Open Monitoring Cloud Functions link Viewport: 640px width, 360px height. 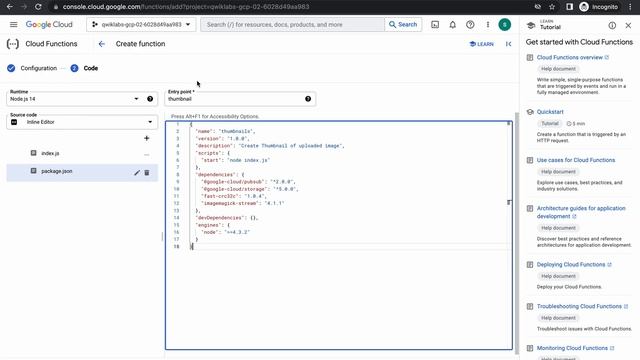click(572, 348)
